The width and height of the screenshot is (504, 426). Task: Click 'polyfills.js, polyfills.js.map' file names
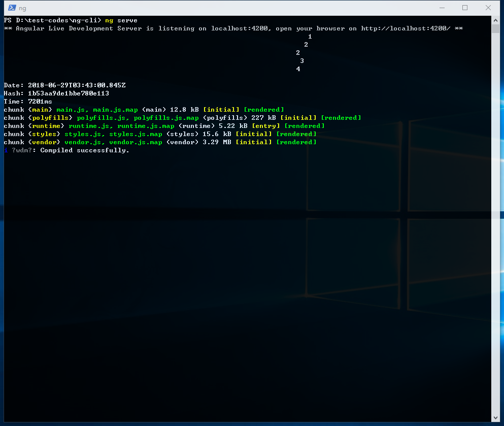138,118
